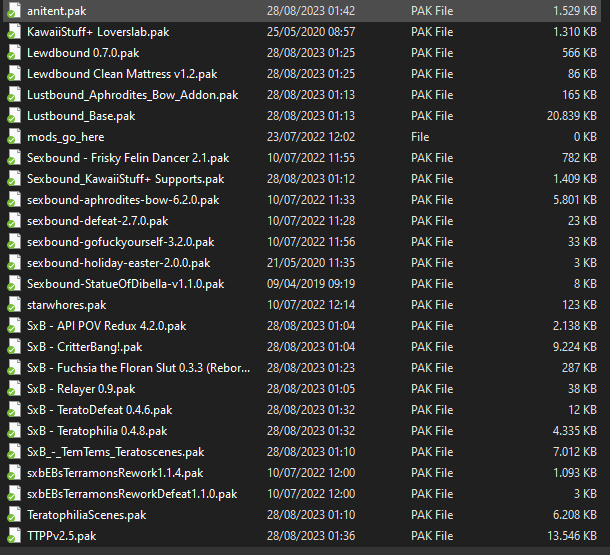This screenshot has width=610, height=555.
Task: Click the file icon next to starwhores.pak
Action: click(14, 305)
